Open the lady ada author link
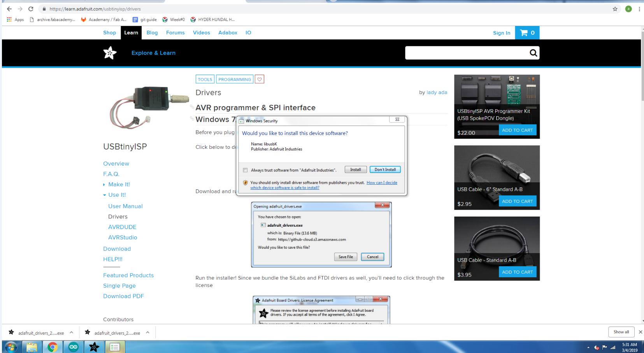This screenshot has height=353, width=644. point(437,93)
